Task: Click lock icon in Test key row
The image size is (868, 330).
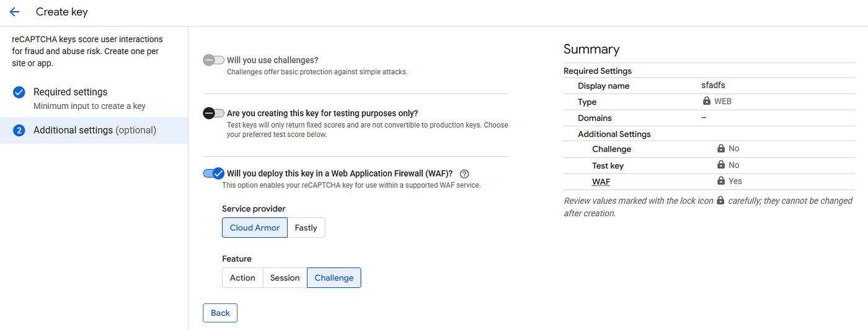Action: 721,165
